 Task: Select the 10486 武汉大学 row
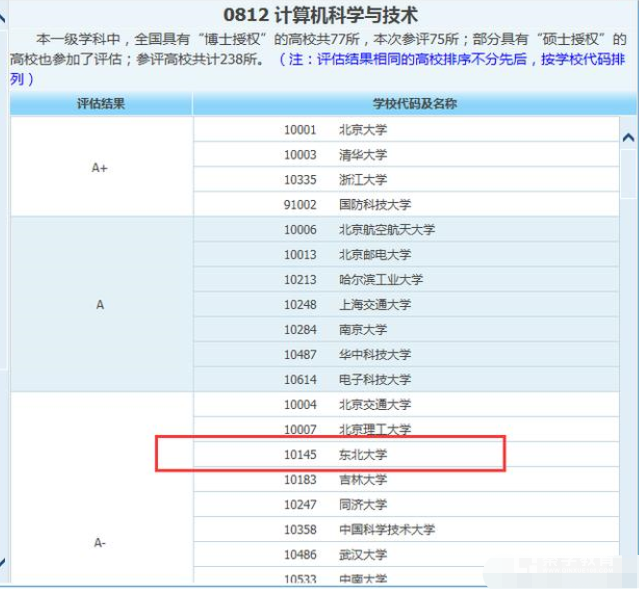coord(406,554)
